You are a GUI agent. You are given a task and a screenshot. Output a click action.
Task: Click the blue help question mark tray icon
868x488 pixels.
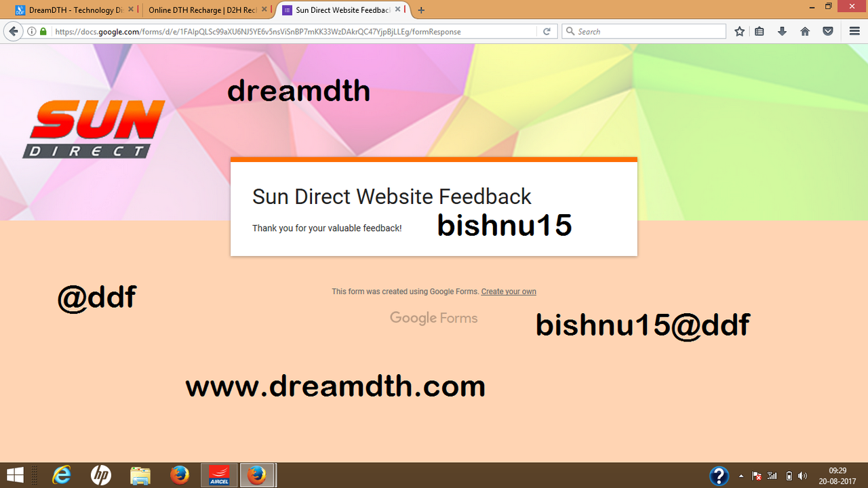pos(719,476)
